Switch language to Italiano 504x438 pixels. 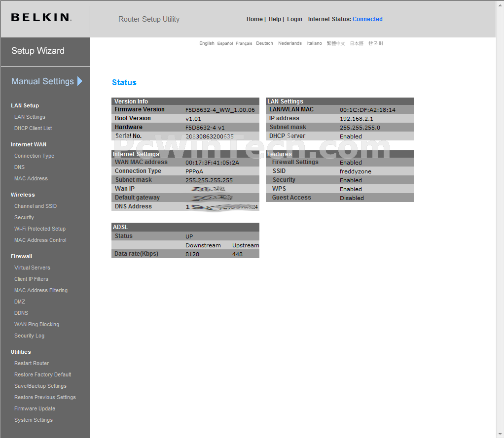click(x=314, y=43)
